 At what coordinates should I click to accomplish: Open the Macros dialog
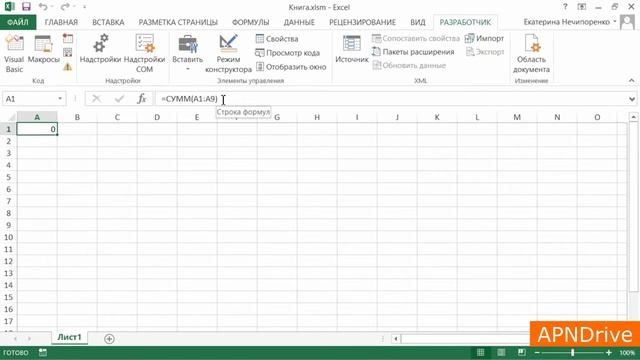coord(44,50)
